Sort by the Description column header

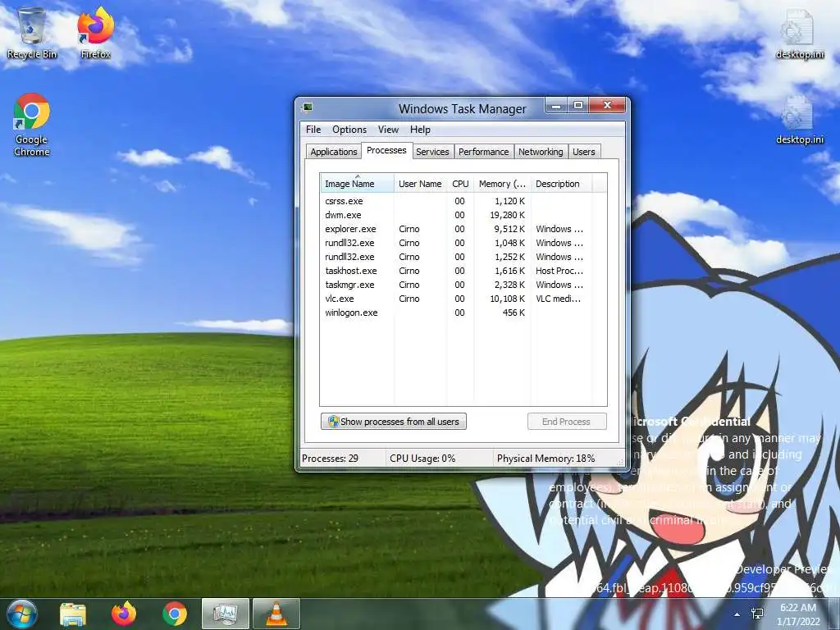tap(561, 184)
